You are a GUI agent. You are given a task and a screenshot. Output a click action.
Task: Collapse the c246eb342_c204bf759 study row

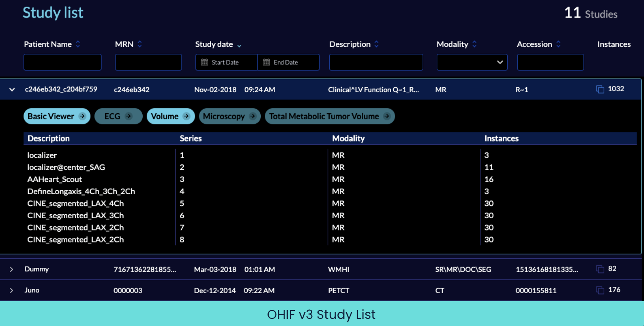pos(12,90)
